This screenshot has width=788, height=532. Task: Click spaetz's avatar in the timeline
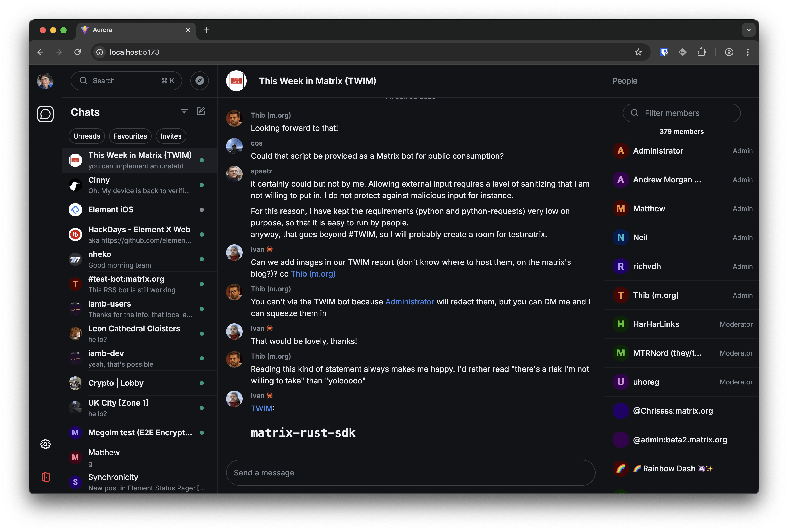click(234, 174)
